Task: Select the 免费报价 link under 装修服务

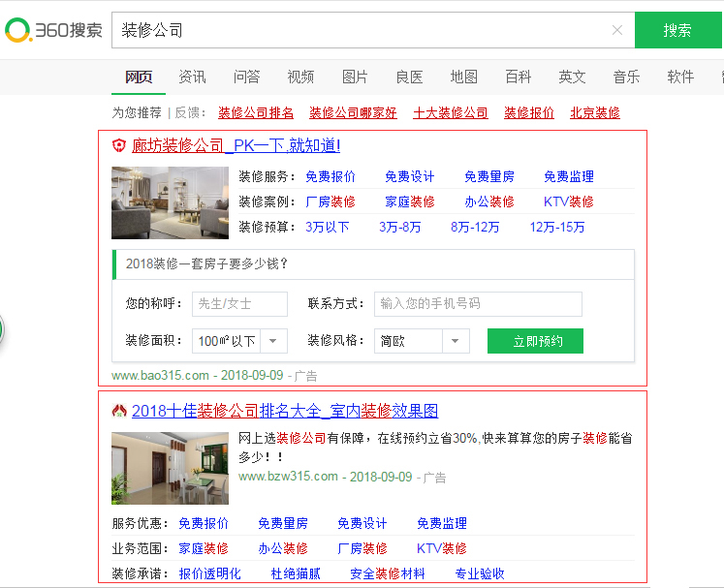Action: (331, 176)
